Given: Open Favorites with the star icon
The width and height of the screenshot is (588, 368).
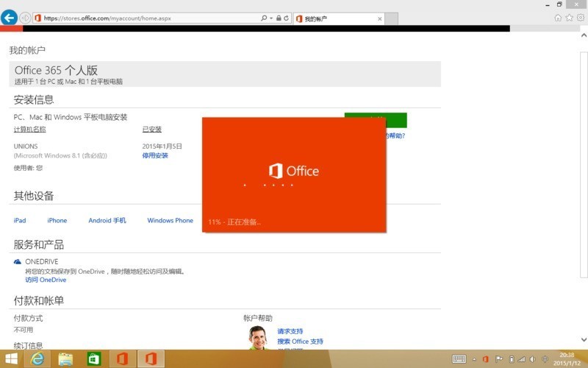Looking at the screenshot, I should click(x=569, y=18).
